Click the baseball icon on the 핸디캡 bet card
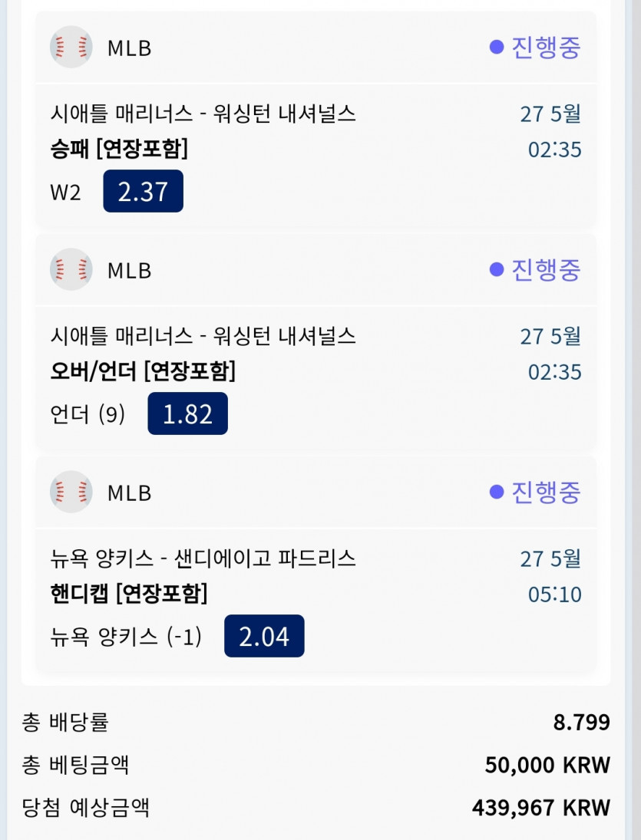This screenshot has width=641, height=840. (x=71, y=492)
